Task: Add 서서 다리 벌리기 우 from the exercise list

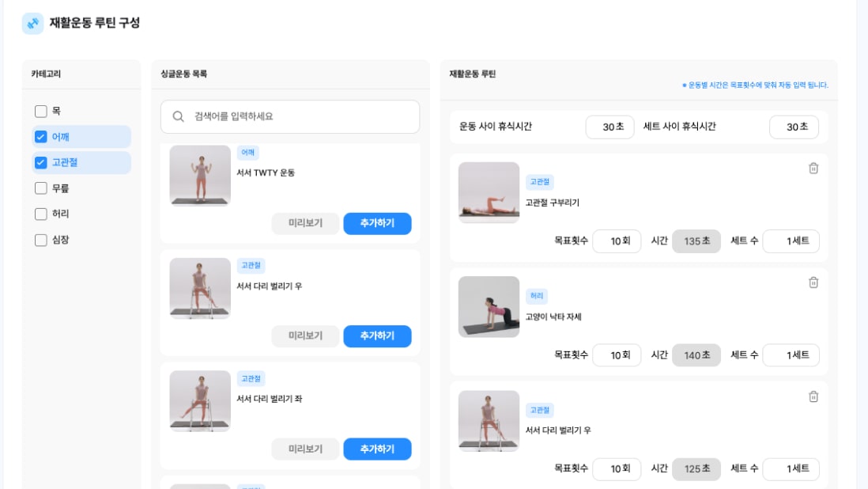Action: click(x=377, y=336)
